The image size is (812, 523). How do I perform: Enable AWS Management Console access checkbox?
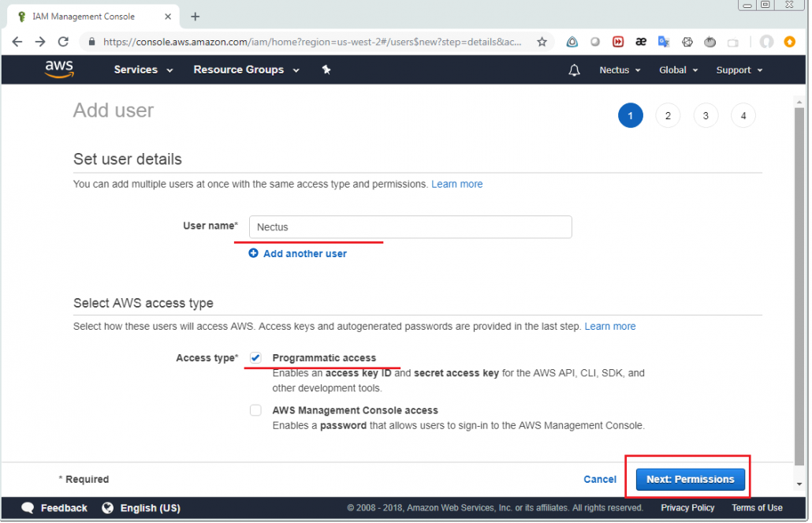(255, 410)
